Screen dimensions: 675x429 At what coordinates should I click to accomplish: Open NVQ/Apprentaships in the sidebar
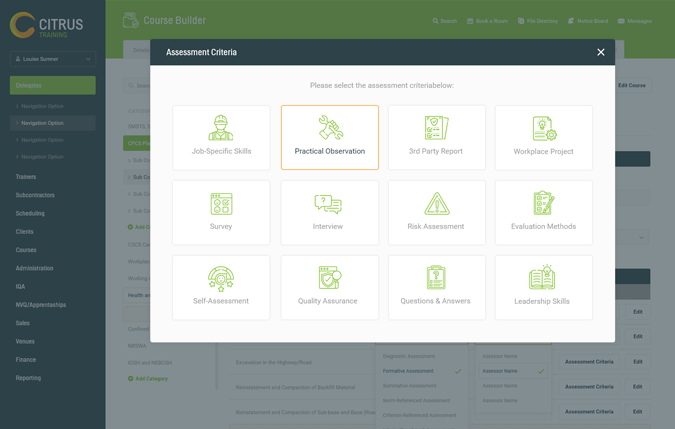tap(41, 305)
